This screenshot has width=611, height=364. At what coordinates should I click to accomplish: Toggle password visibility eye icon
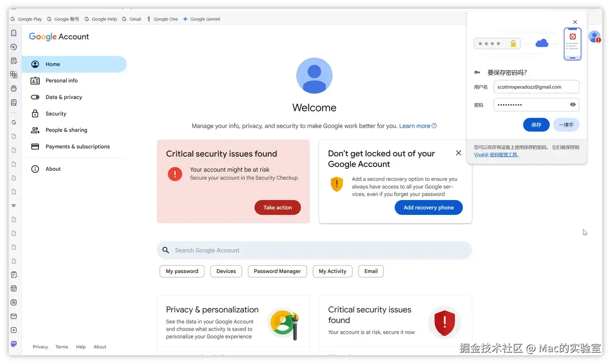pos(573,105)
